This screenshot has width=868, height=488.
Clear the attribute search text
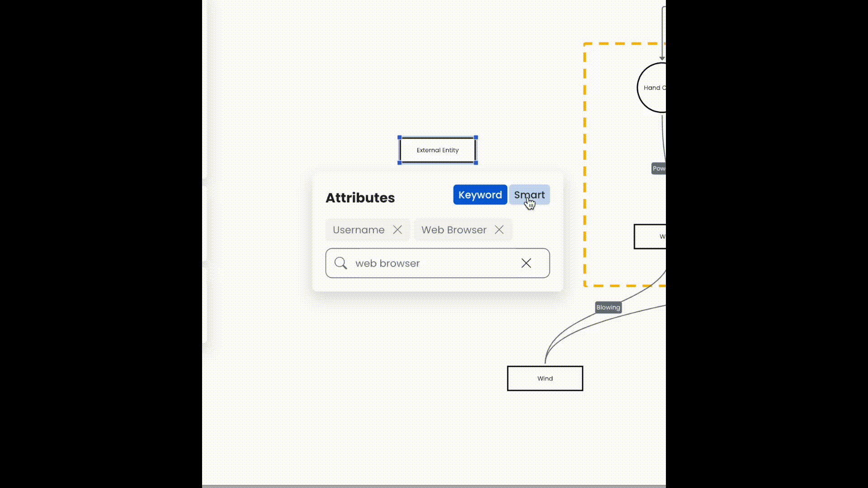[x=526, y=263]
